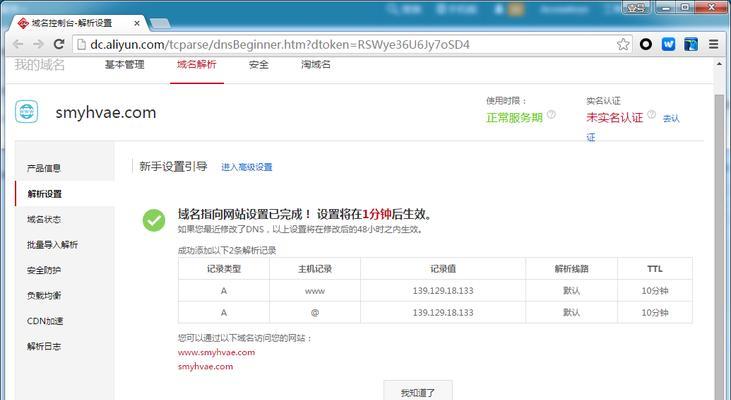This screenshot has width=731, height=400.
Task: Click 139.129.18.133 in the www row
Action: tap(443, 291)
